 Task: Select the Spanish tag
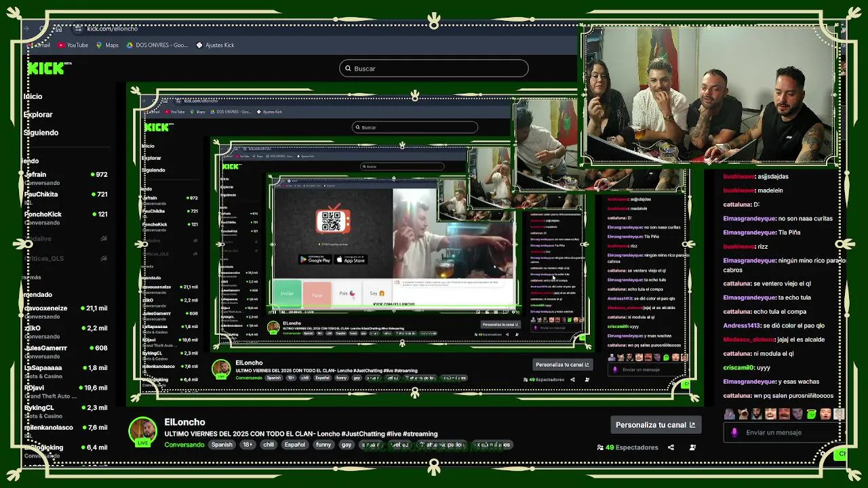[x=222, y=445]
